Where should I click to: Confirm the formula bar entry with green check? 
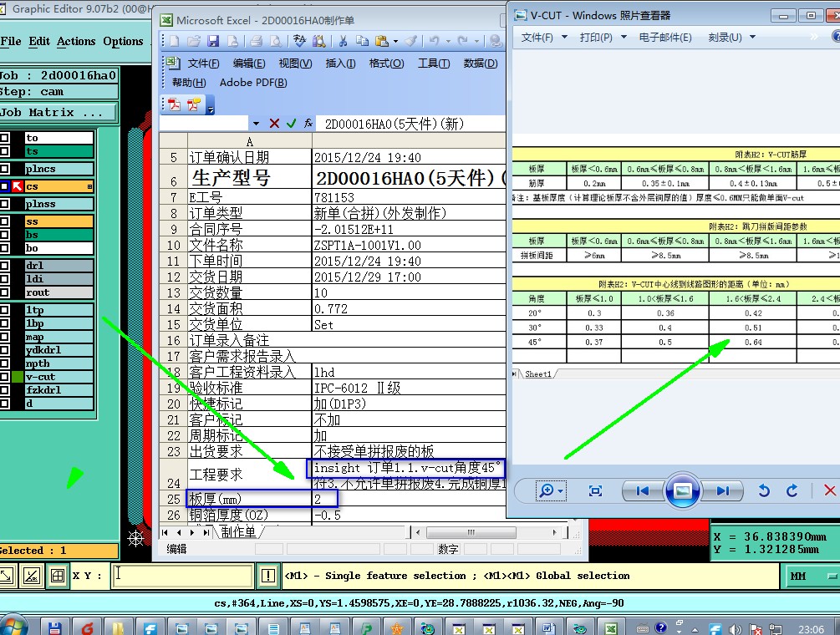click(292, 124)
